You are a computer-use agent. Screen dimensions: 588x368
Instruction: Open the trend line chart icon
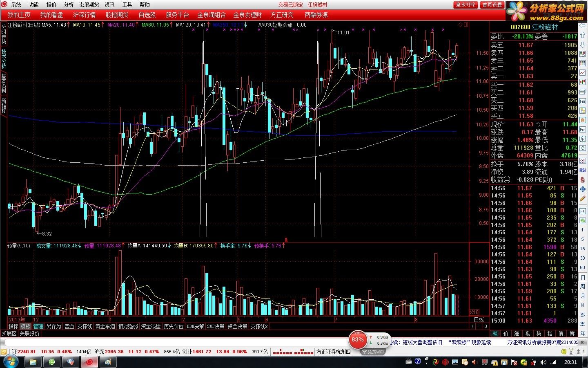[583, 72]
